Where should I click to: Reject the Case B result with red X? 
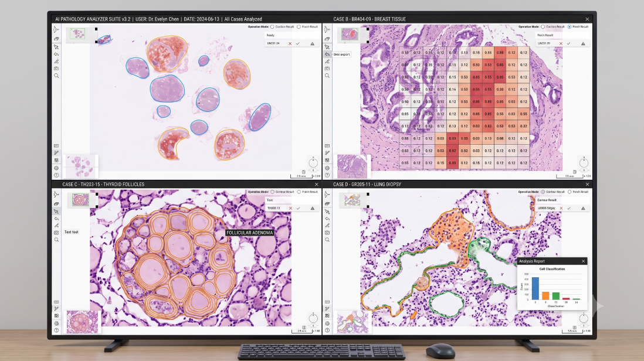(x=561, y=43)
